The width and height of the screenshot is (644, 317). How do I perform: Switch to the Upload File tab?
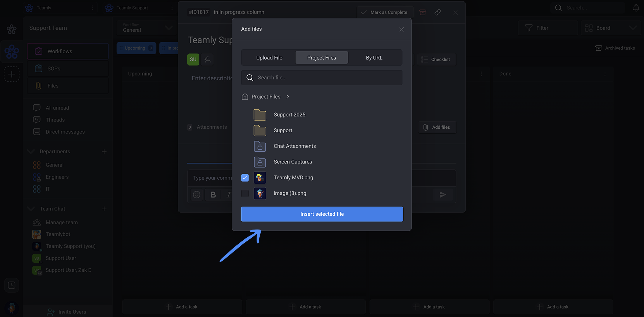tap(269, 58)
